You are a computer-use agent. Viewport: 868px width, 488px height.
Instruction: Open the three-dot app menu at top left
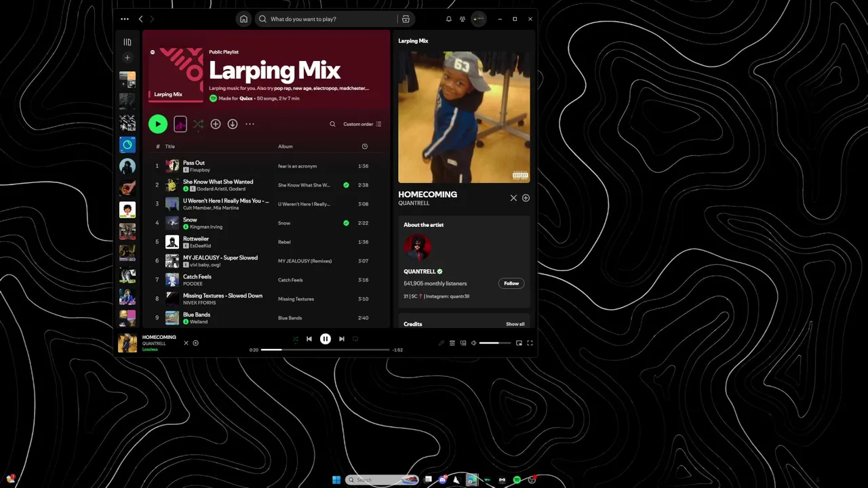pos(124,19)
